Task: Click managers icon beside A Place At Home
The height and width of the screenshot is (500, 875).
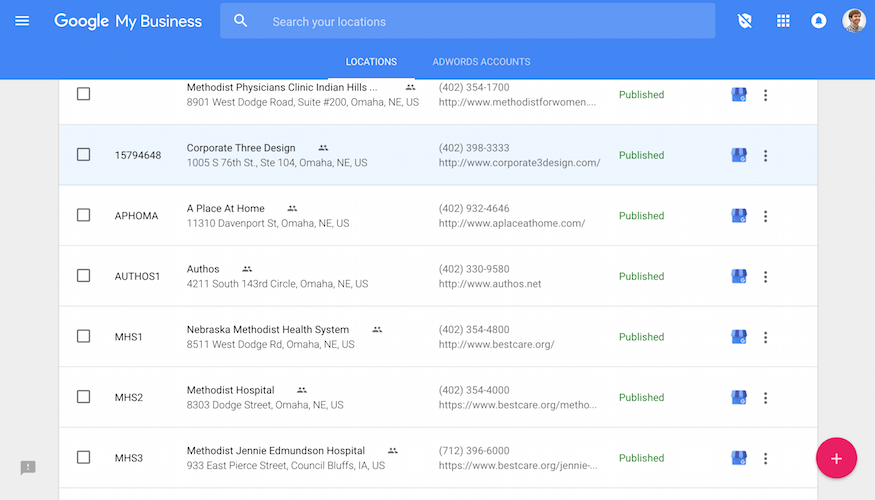Action: (x=292, y=209)
